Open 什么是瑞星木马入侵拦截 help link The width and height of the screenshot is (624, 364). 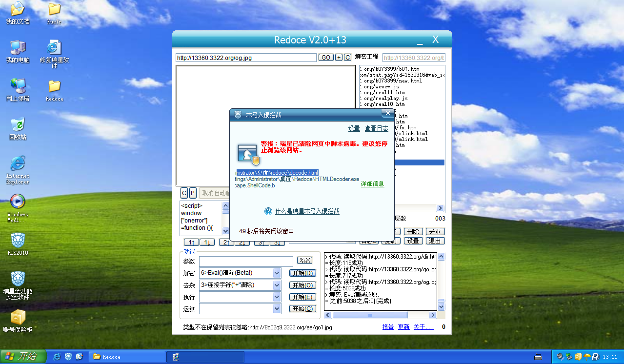click(x=307, y=211)
